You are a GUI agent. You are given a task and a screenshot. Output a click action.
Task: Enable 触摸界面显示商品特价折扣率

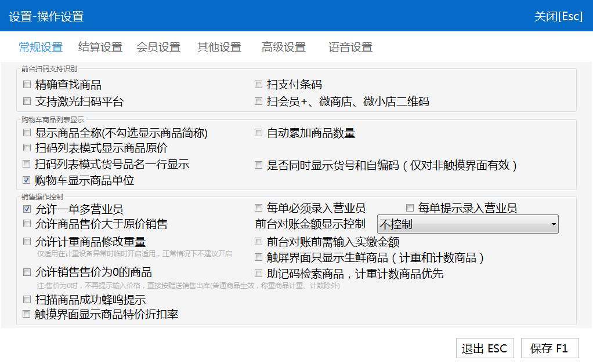click(27, 314)
